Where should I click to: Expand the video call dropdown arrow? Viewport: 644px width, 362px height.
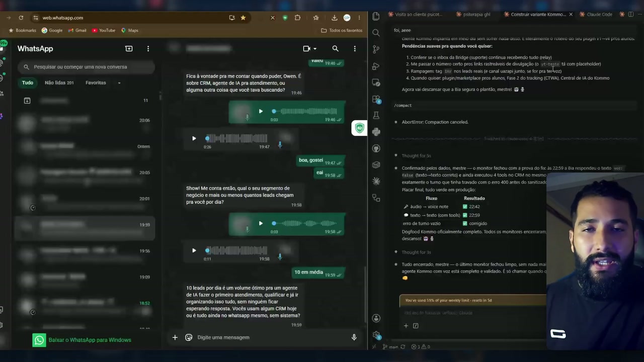315,49
